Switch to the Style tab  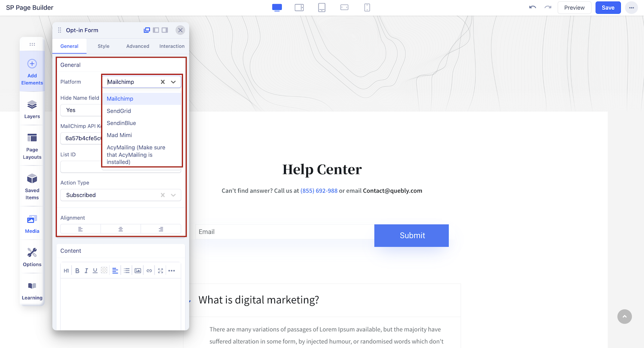(x=103, y=46)
